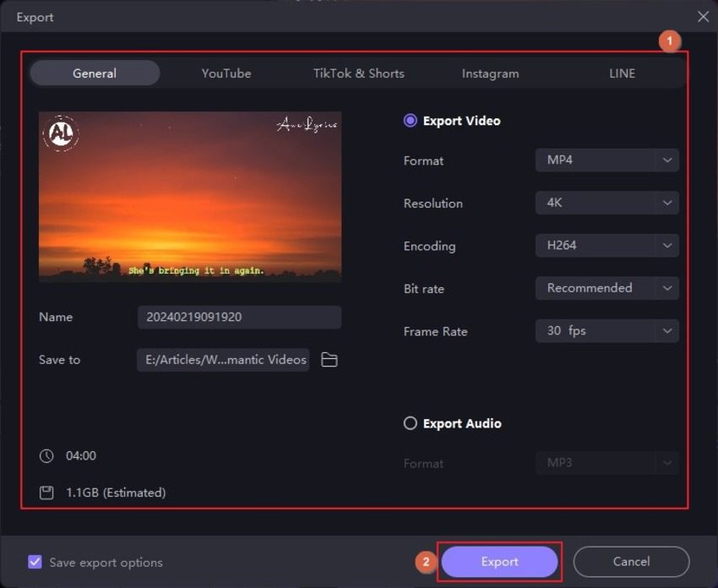Image resolution: width=718 pixels, height=588 pixels.
Task: Select the Export Video radio button
Action: coord(411,121)
